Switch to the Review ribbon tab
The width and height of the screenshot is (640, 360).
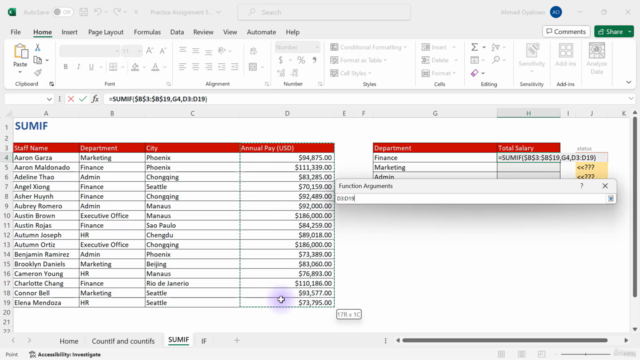[x=203, y=32]
